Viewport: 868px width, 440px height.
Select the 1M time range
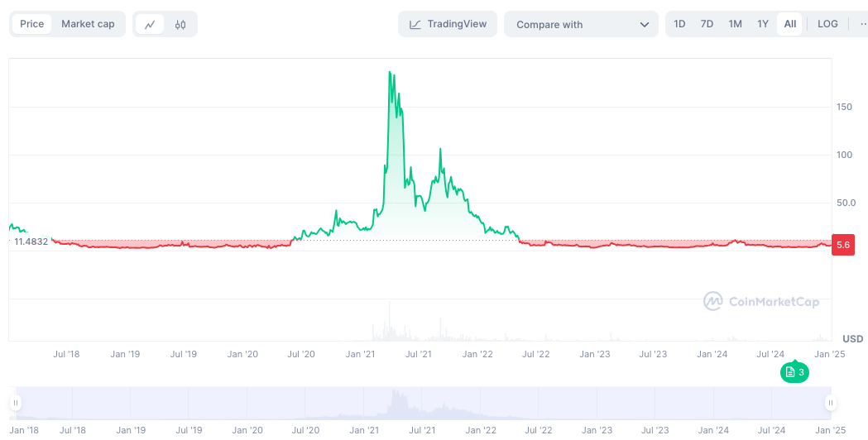point(735,24)
